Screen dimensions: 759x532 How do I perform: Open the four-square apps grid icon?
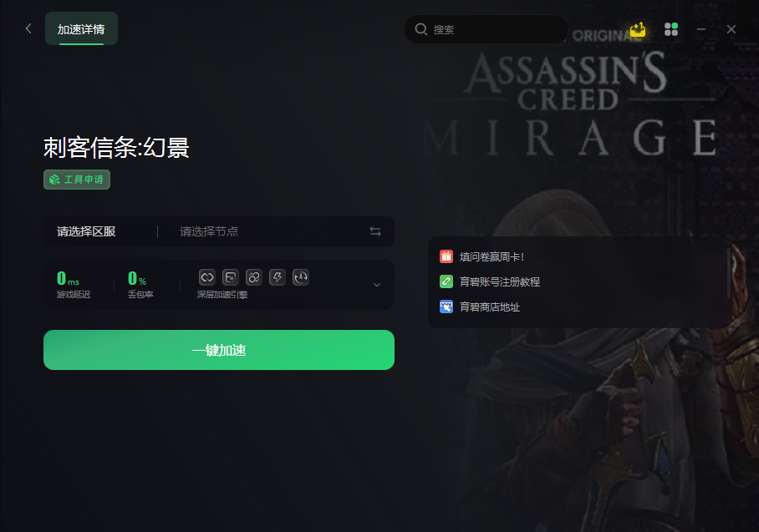coord(671,29)
